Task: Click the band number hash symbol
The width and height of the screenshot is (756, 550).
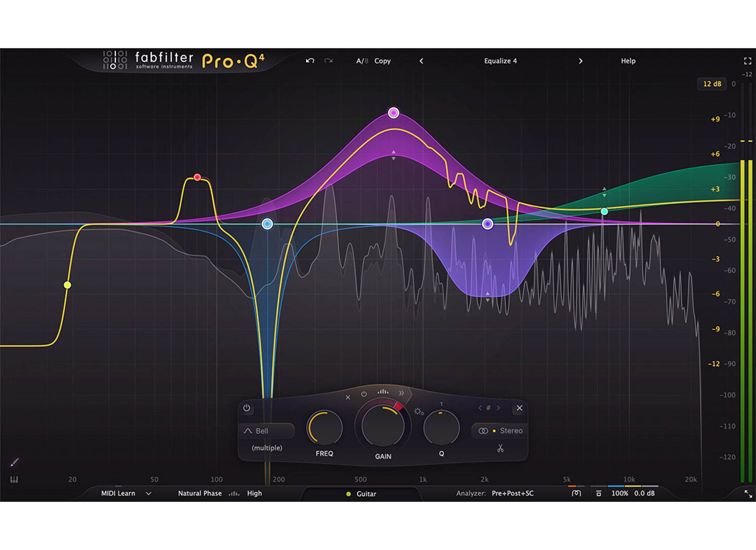Action: [x=488, y=408]
